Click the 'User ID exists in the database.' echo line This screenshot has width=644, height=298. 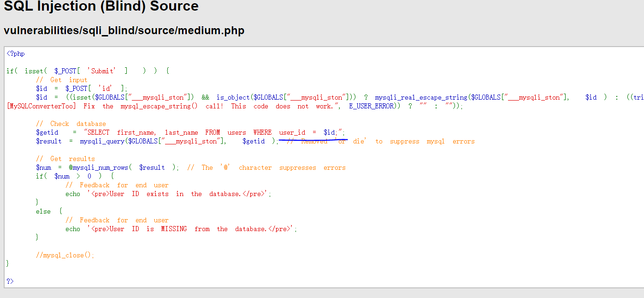pos(168,194)
